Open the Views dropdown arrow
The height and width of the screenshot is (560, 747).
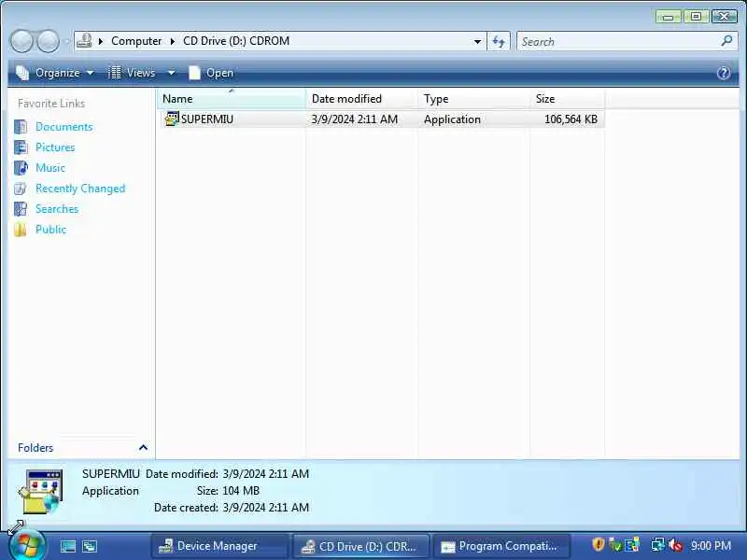171,73
